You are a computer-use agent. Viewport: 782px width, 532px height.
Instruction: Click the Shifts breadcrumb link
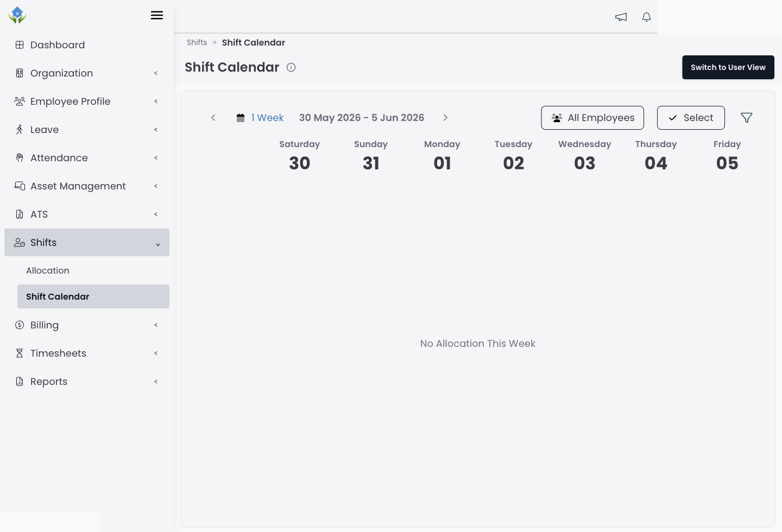pos(197,42)
